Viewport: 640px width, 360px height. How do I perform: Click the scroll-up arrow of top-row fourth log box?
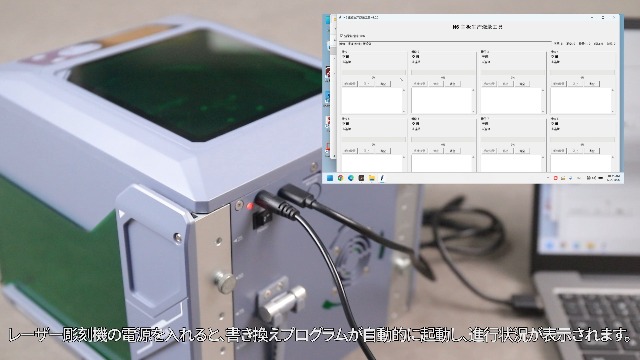613,90
